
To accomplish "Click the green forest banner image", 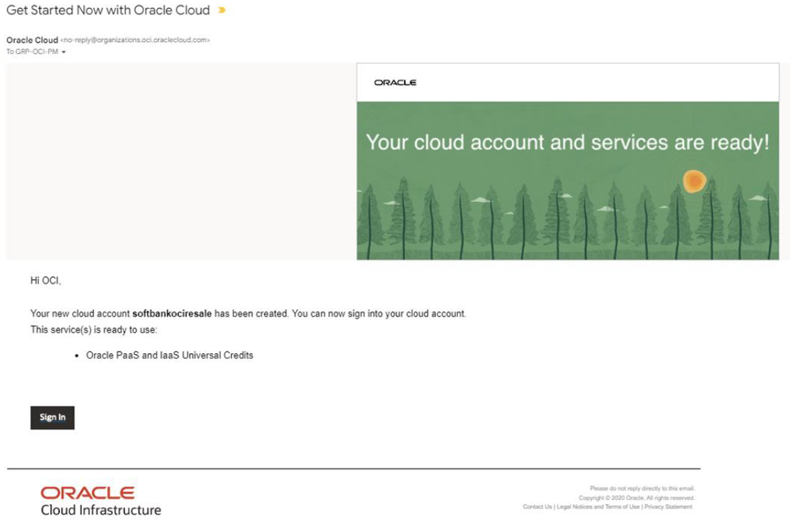I will (568, 181).
